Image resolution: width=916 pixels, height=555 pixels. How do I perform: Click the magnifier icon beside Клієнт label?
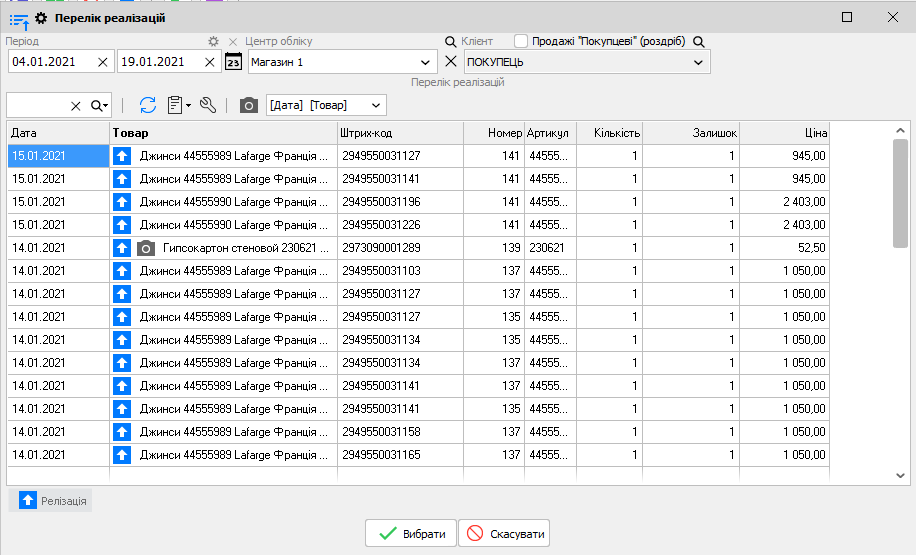[452, 41]
